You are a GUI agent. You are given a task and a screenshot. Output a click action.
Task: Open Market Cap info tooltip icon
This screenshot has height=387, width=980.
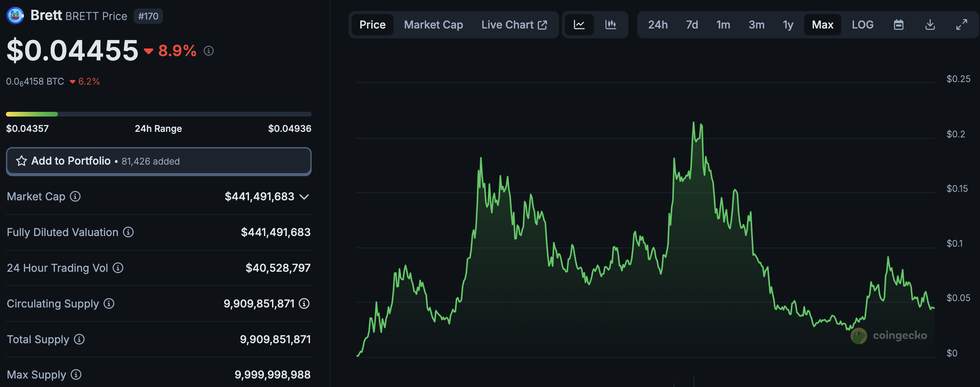click(x=75, y=196)
